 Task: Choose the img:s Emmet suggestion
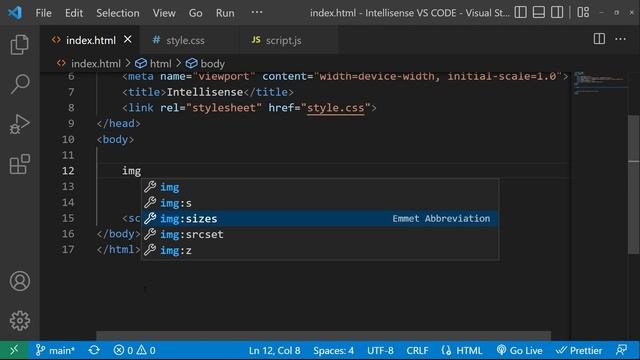coord(320,203)
